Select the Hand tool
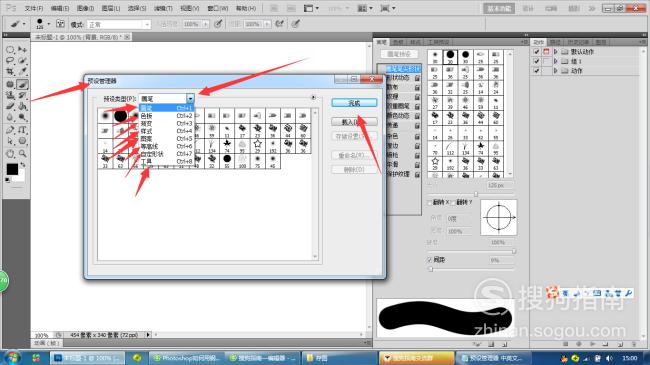Viewport: 650px width, 365px height. [x=10, y=154]
